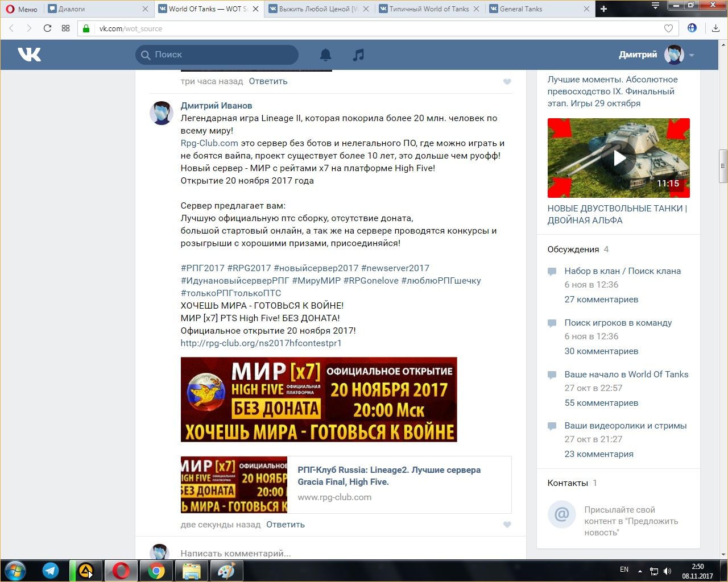Click Дмитрий Иванов comment avatar
The height and width of the screenshot is (582, 728).
[162, 113]
